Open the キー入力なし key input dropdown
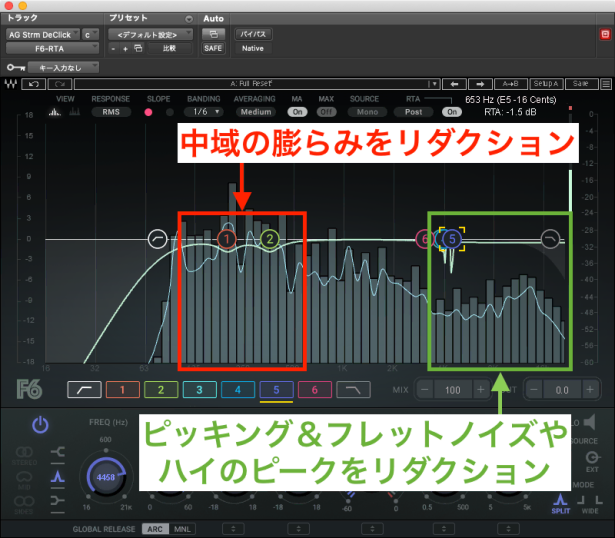This screenshot has height=538, width=615. 64,68
